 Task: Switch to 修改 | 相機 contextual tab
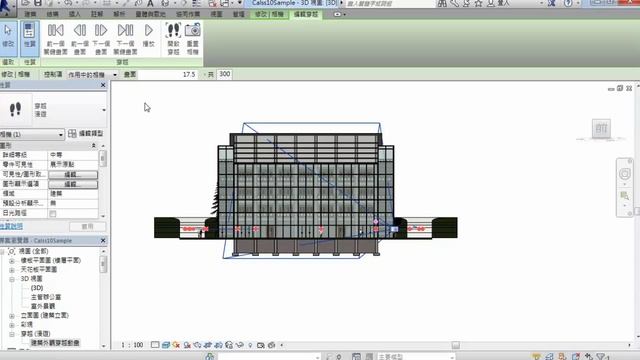click(269, 14)
